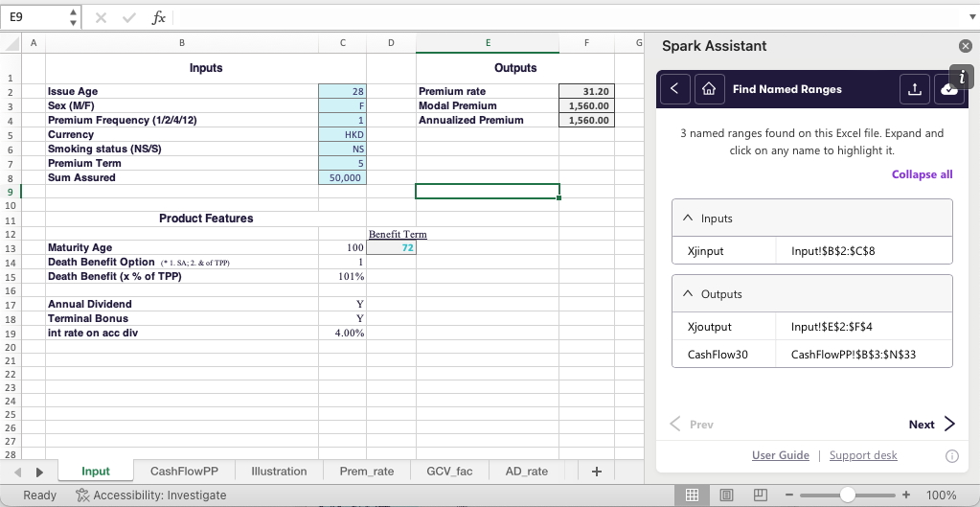Viewport: 980px width, 507px height.
Task: Click the CashFlowPP!$B$3:$N$33 range reference
Action: click(854, 355)
